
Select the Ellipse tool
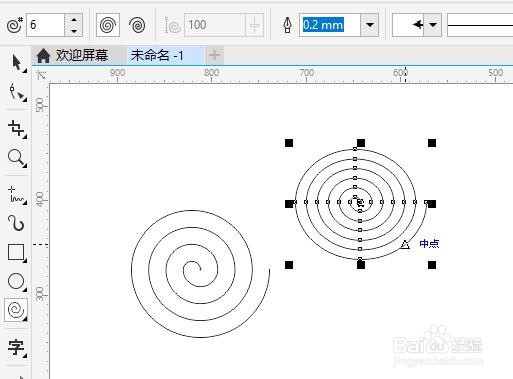(x=16, y=281)
